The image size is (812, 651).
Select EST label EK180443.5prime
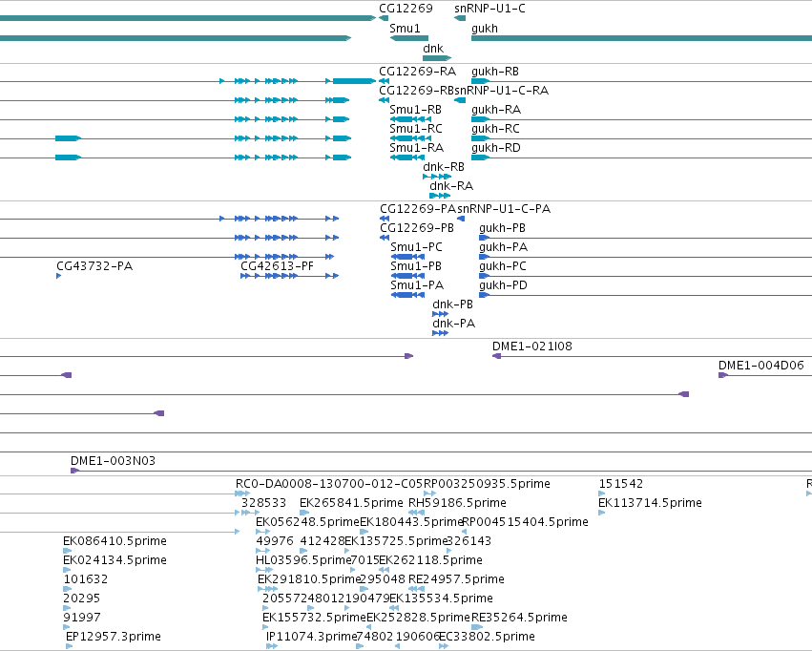[x=410, y=522]
